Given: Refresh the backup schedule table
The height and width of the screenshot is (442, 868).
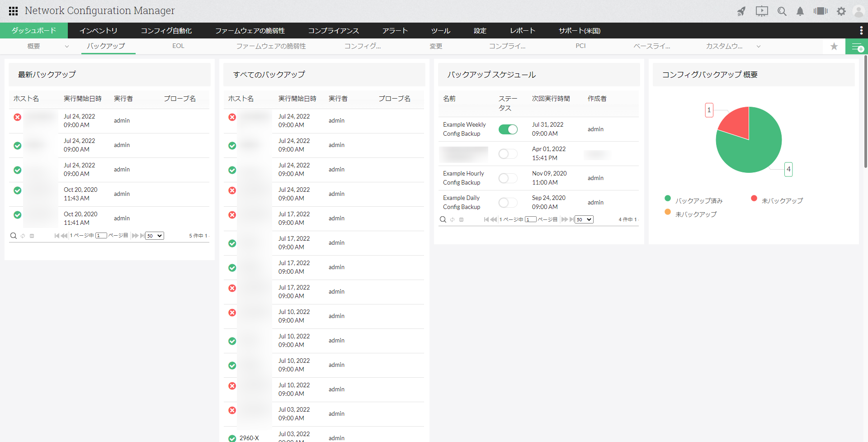Looking at the screenshot, I should 452,219.
